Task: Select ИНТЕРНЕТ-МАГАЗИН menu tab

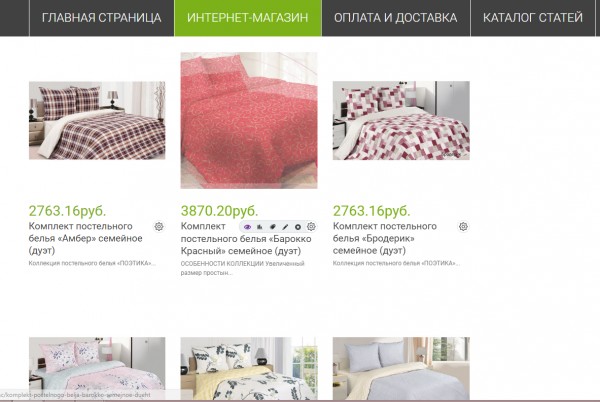Action: click(248, 18)
